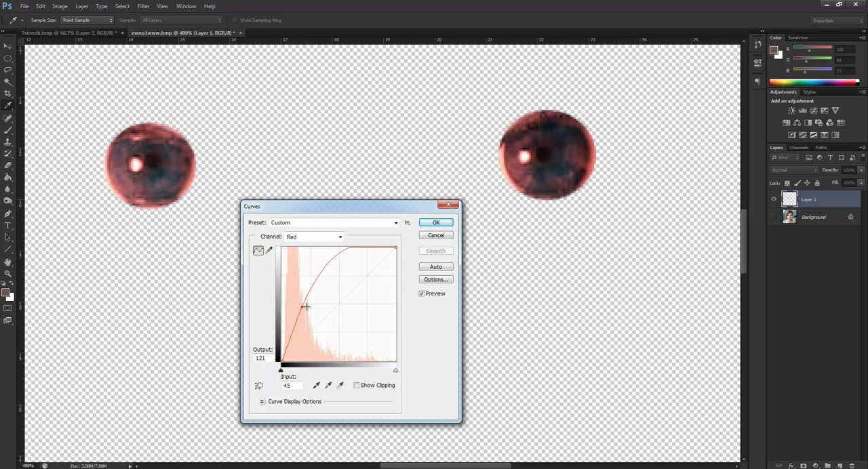Select the Blur tool
The image size is (868, 469).
tap(7, 189)
